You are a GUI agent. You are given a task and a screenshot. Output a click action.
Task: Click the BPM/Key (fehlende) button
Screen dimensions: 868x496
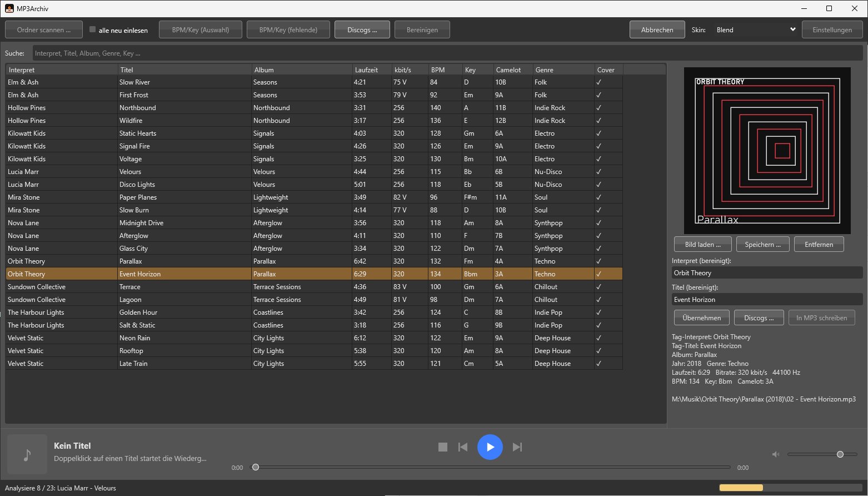coord(288,30)
